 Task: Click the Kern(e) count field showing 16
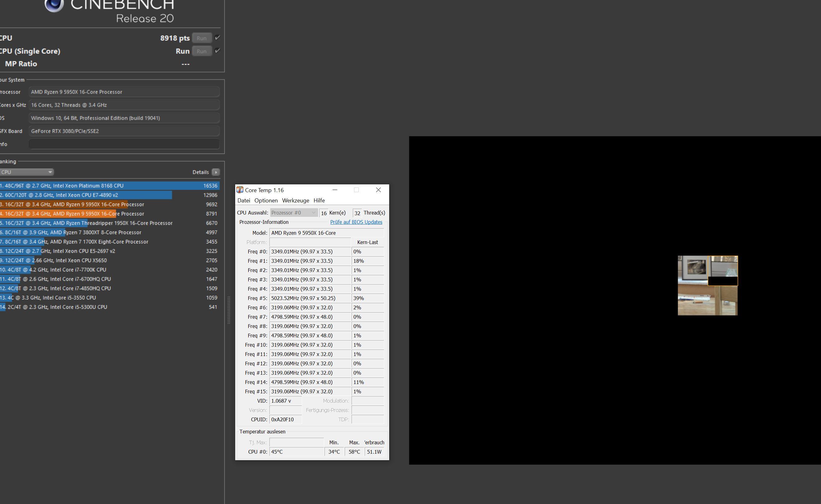(x=324, y=213)
